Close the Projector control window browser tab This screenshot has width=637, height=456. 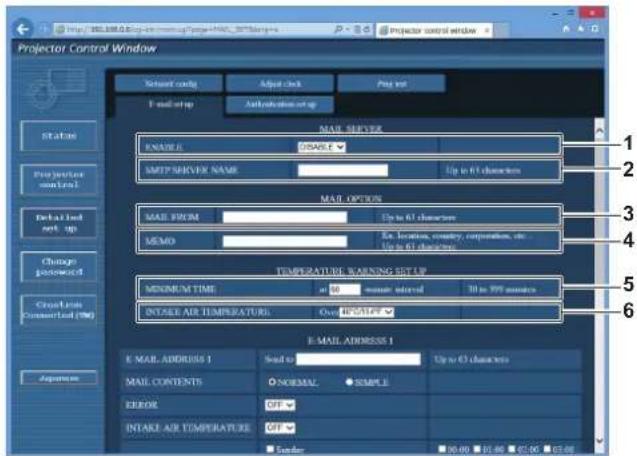486,30
